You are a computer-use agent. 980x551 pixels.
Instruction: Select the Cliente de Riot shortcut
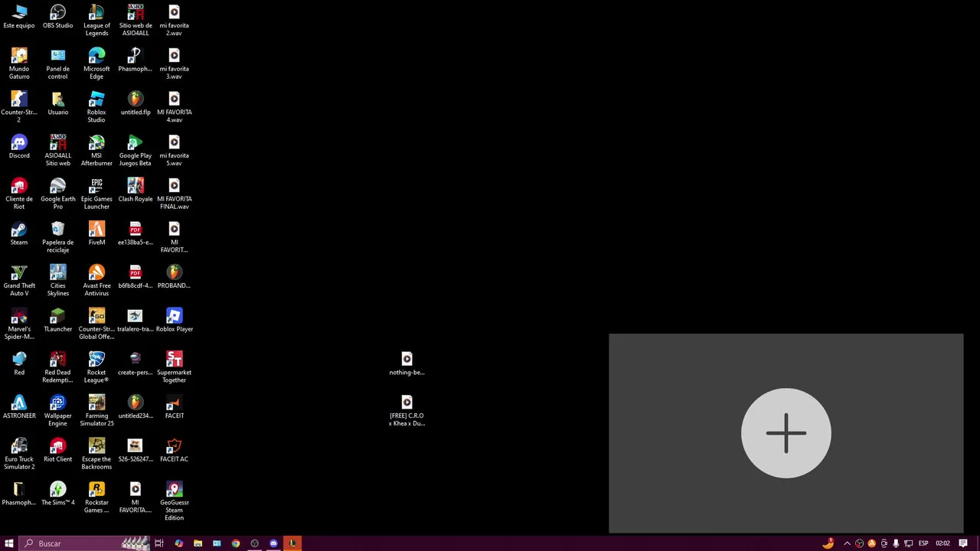pyautogui.click(x=19, y=194)
